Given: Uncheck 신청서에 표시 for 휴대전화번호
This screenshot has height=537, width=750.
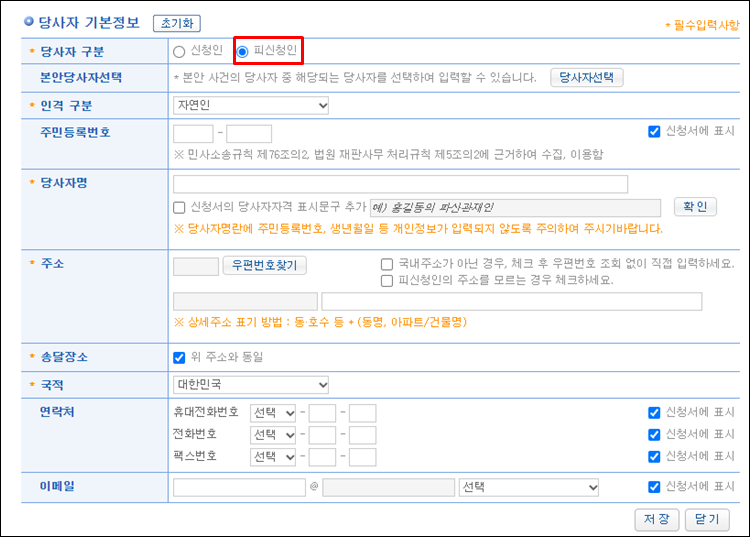Looking at the screenshot, I should pyautogui.click(x=654, y=413).
